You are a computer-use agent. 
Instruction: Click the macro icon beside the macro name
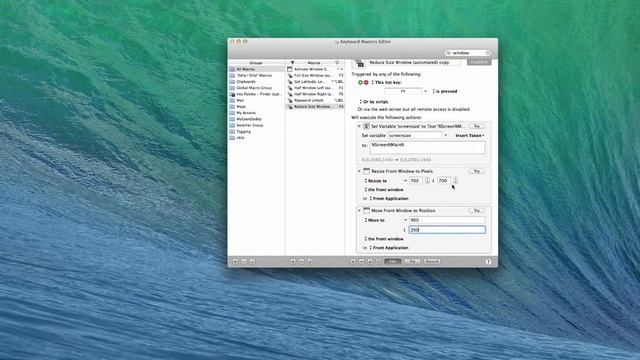[359, 63]
